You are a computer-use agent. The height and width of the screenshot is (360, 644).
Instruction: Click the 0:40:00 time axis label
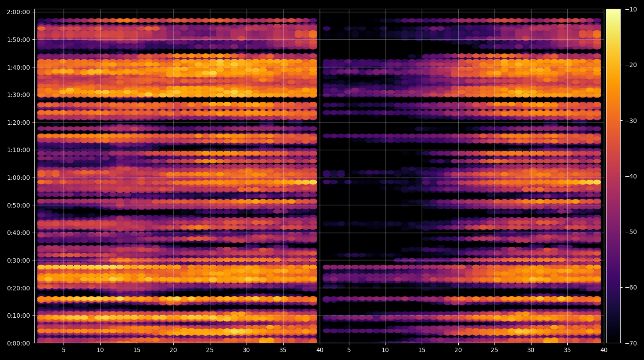pyautogui.click(x=18, y=233)
